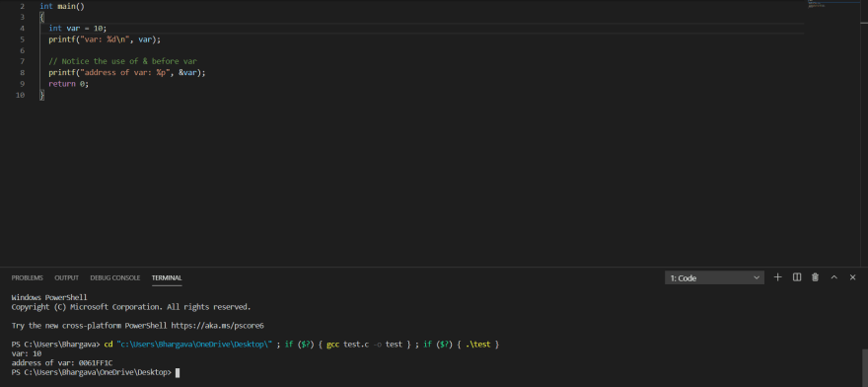Split the terminal panel
This screenshot has height=387, width=868.
pyautogui.click(x=797, y=277)
